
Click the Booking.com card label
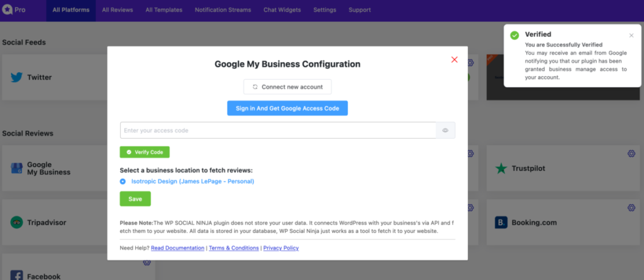[534, 223]
